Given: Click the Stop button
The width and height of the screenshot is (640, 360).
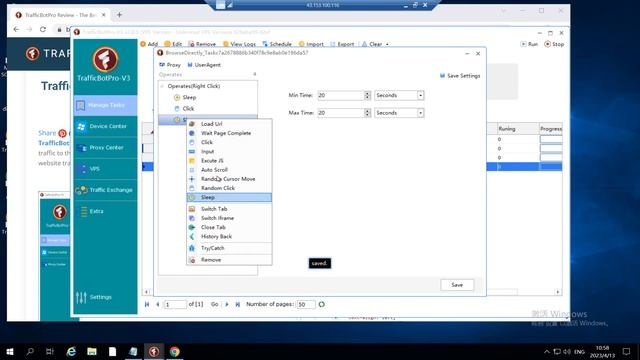Looking at the screenshot, I should [554, 44].
